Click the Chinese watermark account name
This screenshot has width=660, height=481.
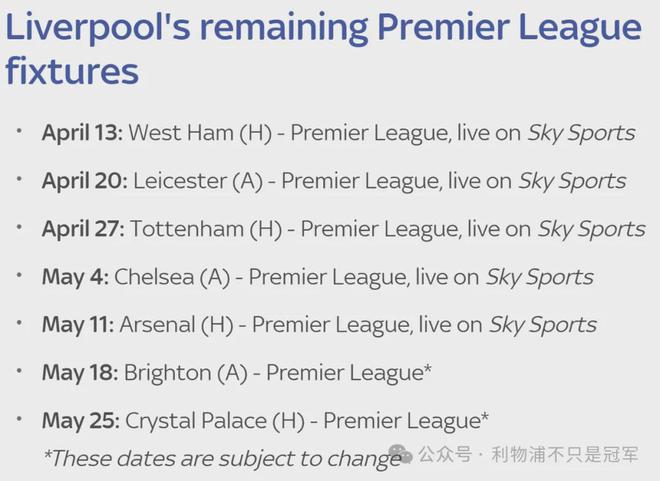tap(565, 454)
